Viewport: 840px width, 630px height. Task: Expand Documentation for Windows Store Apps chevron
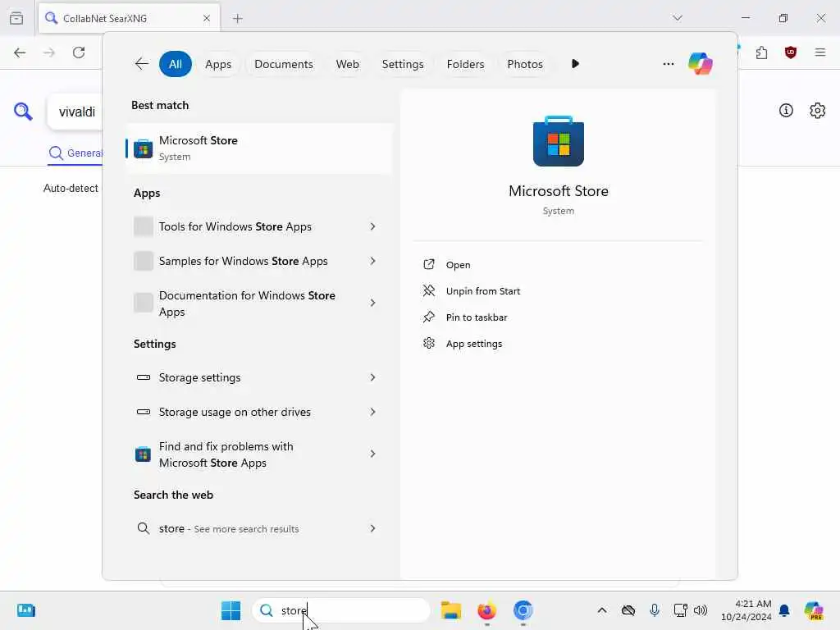373,303
